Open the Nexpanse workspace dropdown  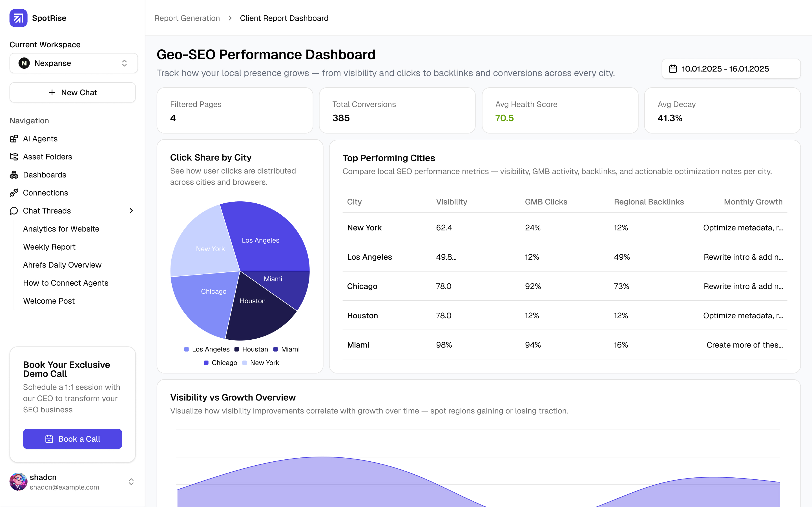[74, 63]
